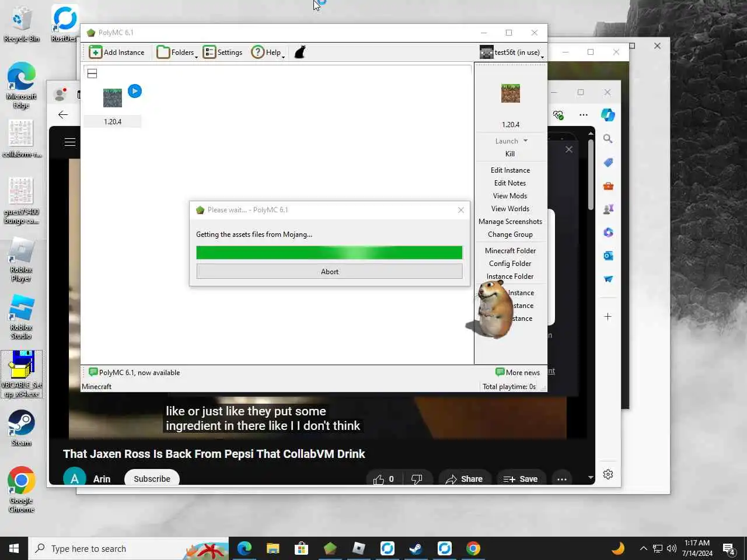Click the Microsoft Store taskbar icon

click(x=301, y=548)
